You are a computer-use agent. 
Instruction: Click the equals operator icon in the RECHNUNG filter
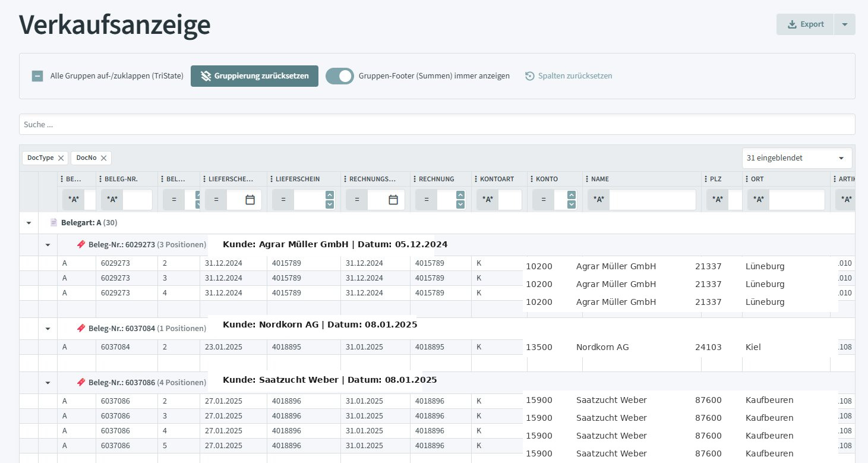426,200
